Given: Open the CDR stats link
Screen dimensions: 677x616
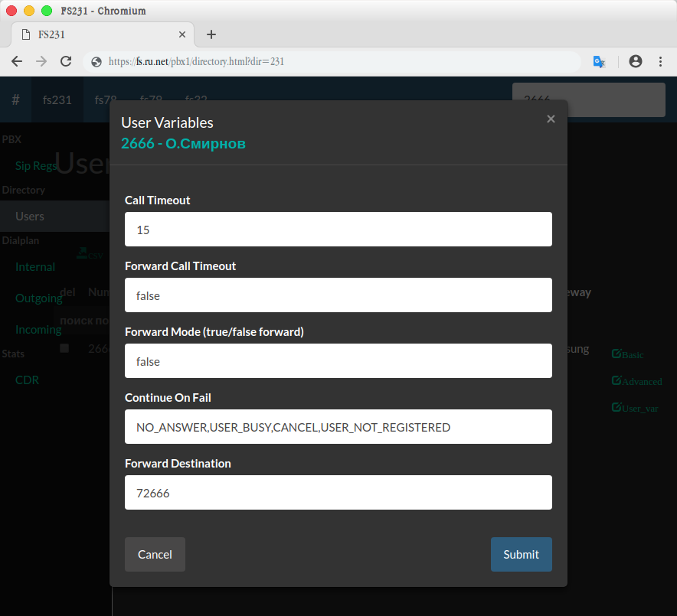Looking at the screenshot, I should (27, 380).
